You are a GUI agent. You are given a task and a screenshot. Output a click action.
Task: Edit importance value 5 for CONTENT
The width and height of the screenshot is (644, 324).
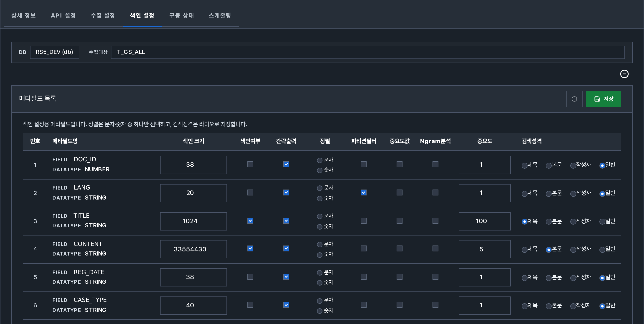(x=485, y=249)
